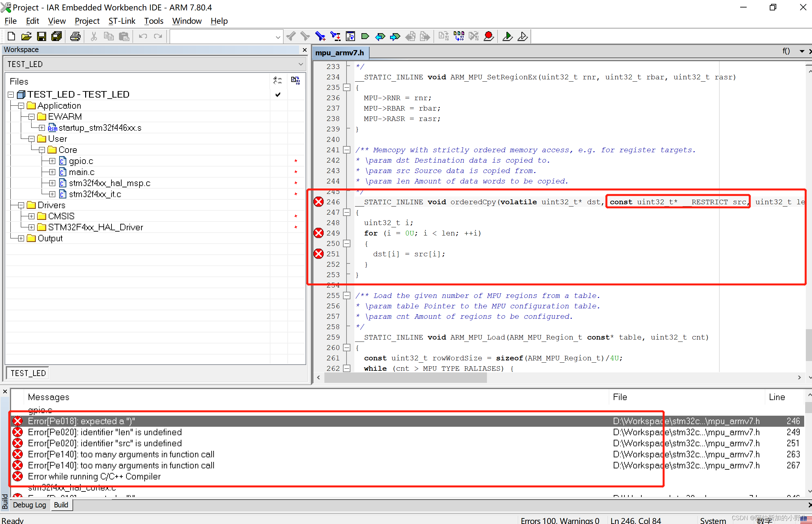This screenshot has height=524, width=812.
Task: Collapse the code fold at line 247
Action: click(x=347, y=212)
